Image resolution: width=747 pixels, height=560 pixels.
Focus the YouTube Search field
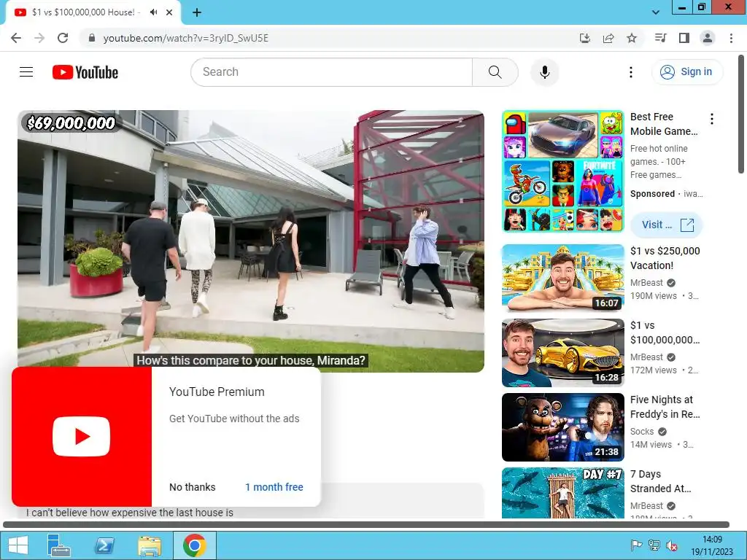(x=332, y=72)
